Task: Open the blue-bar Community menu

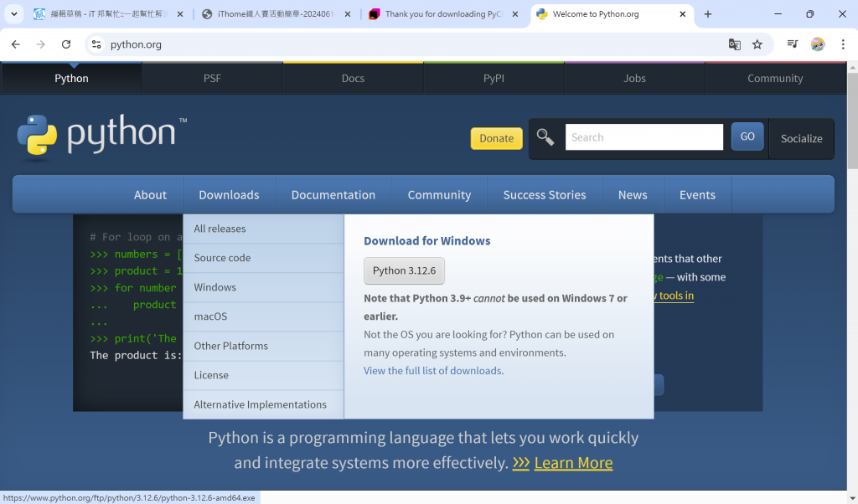Action: coord(439,194)
